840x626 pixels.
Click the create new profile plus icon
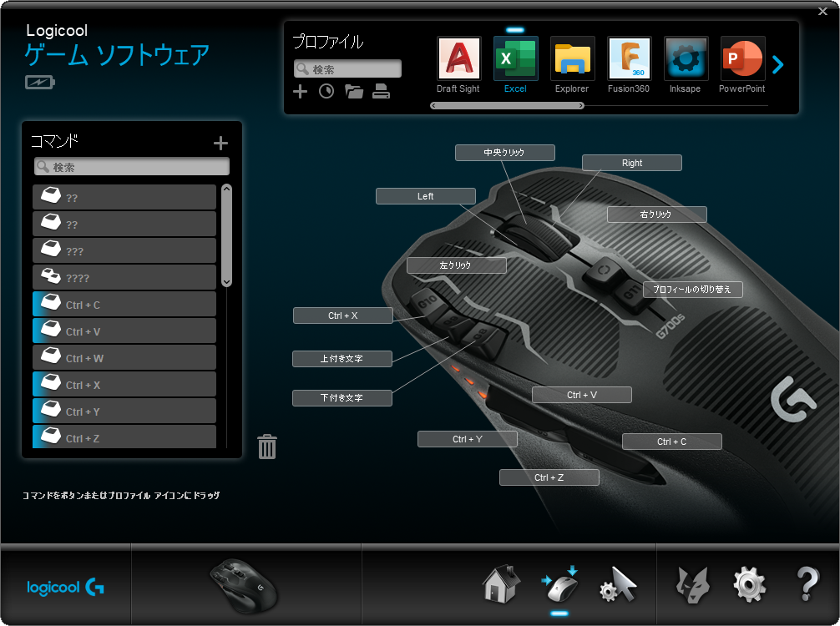coord(301,92)
